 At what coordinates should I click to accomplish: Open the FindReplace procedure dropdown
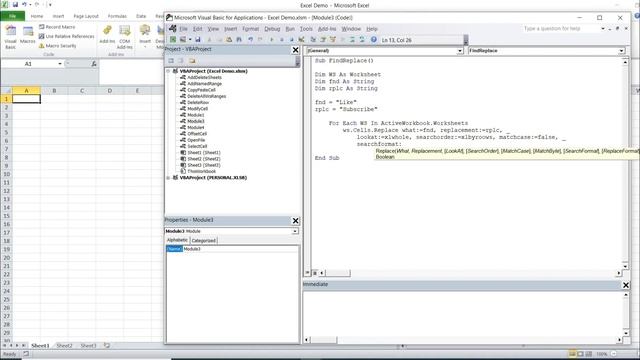point(621,51)
